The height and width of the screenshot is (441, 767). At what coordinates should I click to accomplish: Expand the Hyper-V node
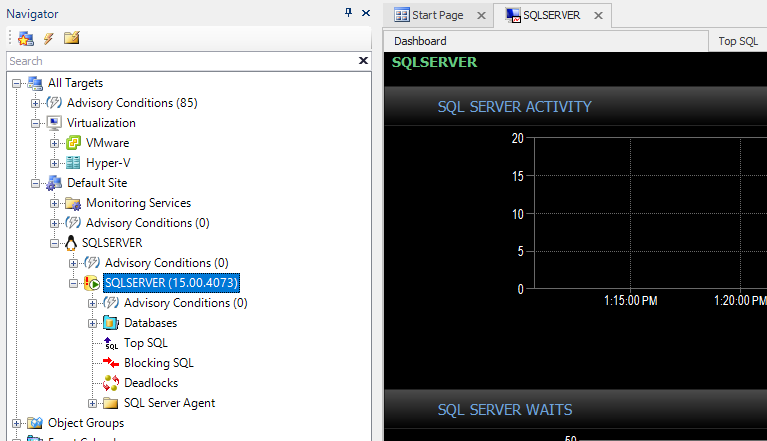pos(54,163)
